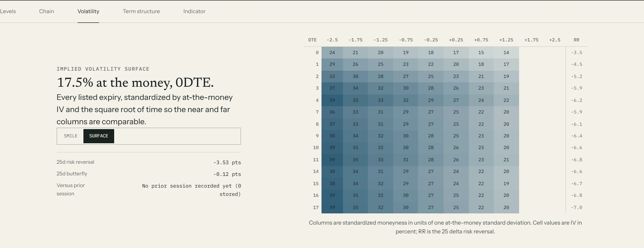Switch to the Chain tab
644x248 pixels.
pos(47,11)
